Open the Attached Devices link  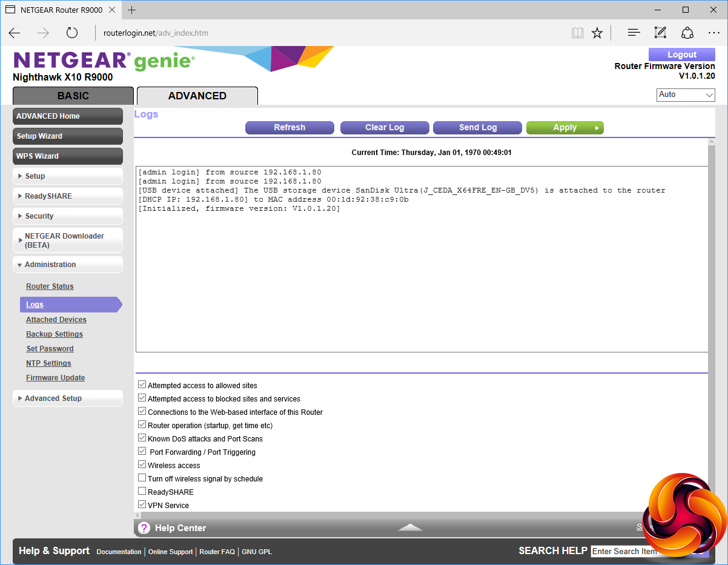[x=56, y=320]
